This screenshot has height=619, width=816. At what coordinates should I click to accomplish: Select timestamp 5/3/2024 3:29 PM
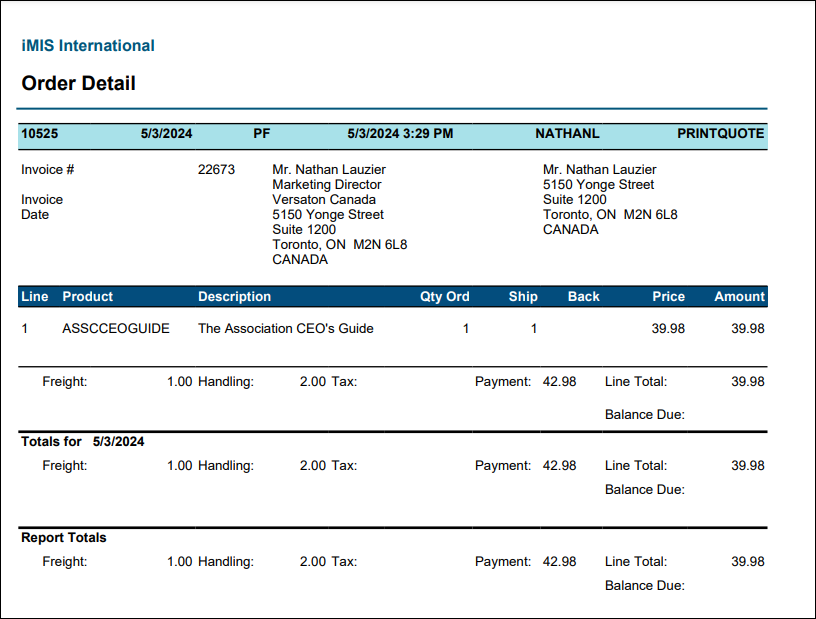(x=400, y=134)
